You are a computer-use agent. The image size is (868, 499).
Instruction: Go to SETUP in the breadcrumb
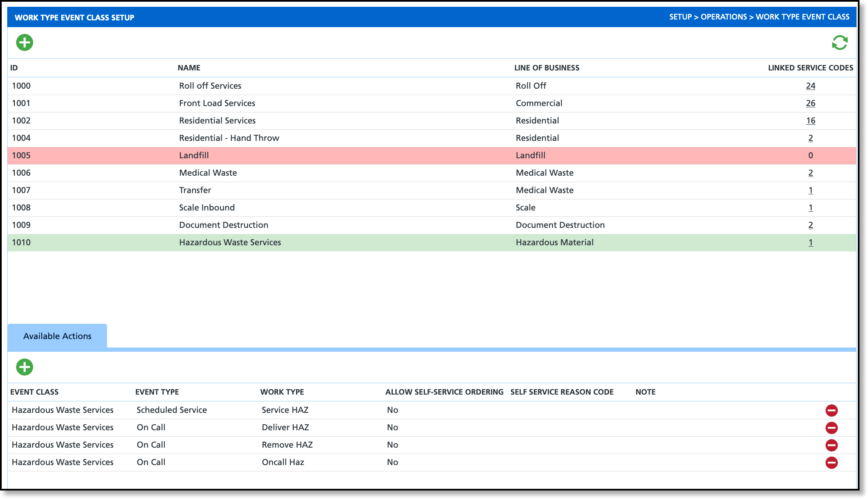click(680, 17)
